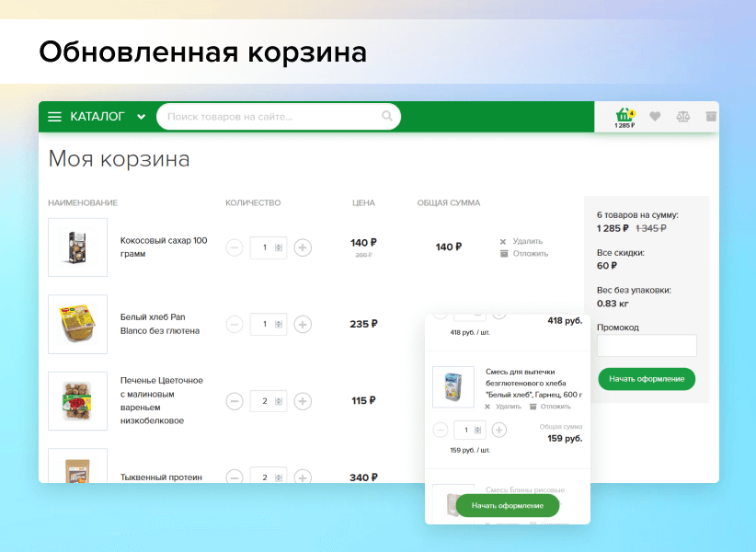Open favorites via the heart icon
The image size is (756, 552).
pos(655,117)
